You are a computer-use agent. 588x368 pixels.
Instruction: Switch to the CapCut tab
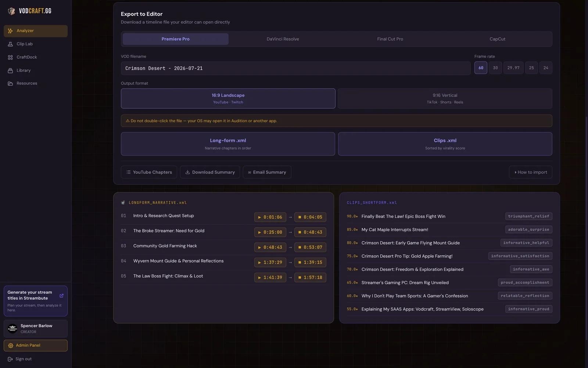tap(497, 39)
